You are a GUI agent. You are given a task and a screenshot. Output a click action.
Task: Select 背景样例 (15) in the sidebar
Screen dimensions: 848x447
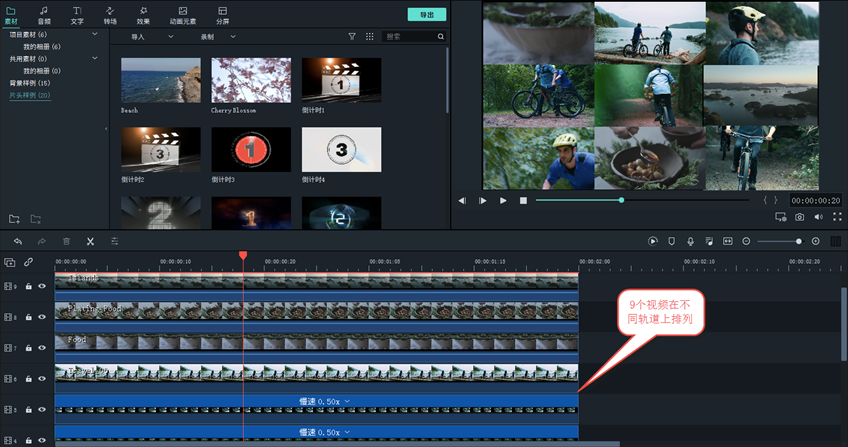coord(30,83)
